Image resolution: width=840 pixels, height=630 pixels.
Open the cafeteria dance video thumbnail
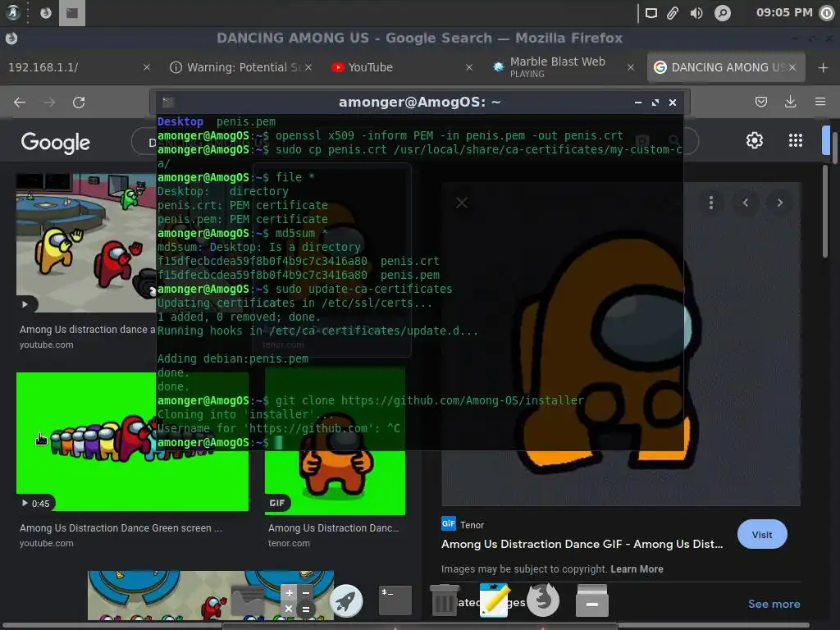click(85, 243)
